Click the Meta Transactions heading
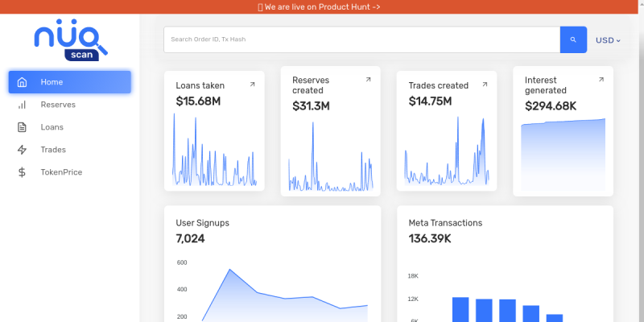 coord(445,223)
